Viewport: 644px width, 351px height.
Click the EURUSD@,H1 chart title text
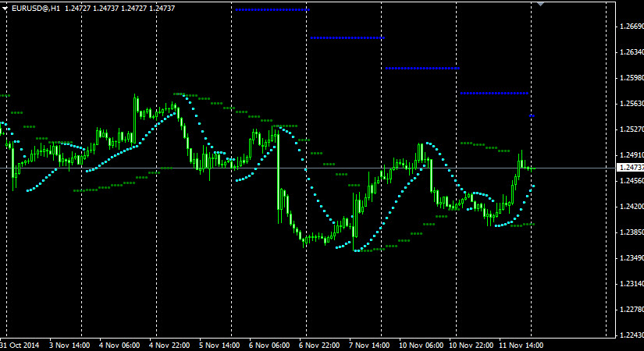point(36,9)
